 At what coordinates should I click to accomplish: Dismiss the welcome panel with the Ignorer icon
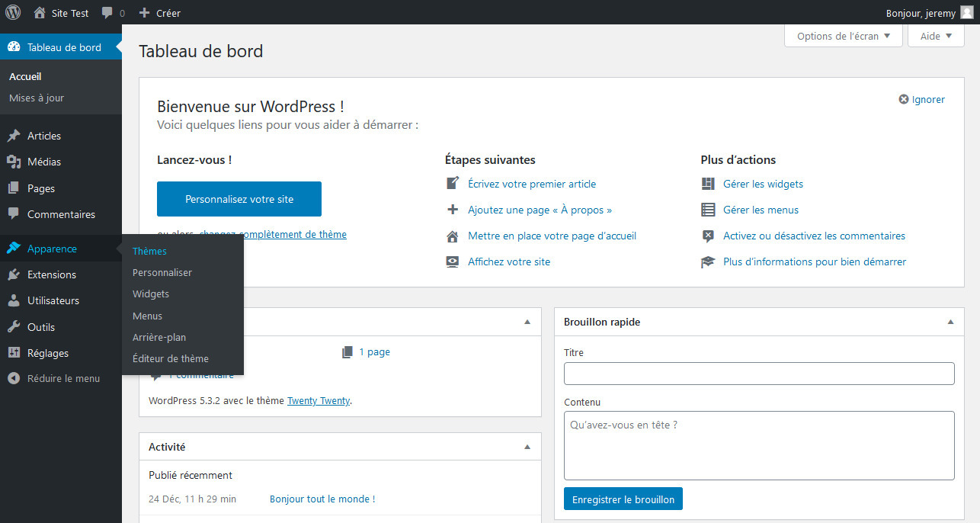pyautogui.click(x=904, y=99)
